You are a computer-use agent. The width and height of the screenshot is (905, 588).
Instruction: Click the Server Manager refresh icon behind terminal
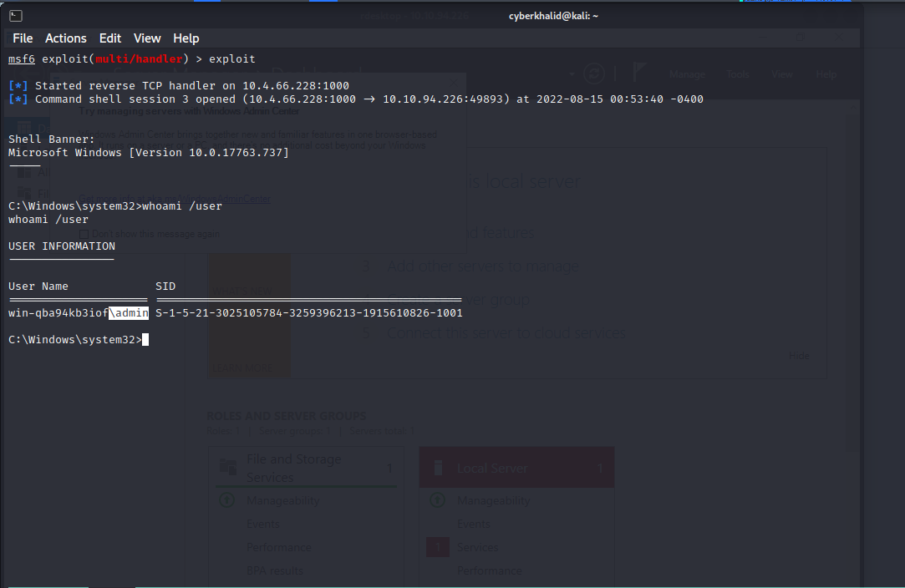[594, 73]
